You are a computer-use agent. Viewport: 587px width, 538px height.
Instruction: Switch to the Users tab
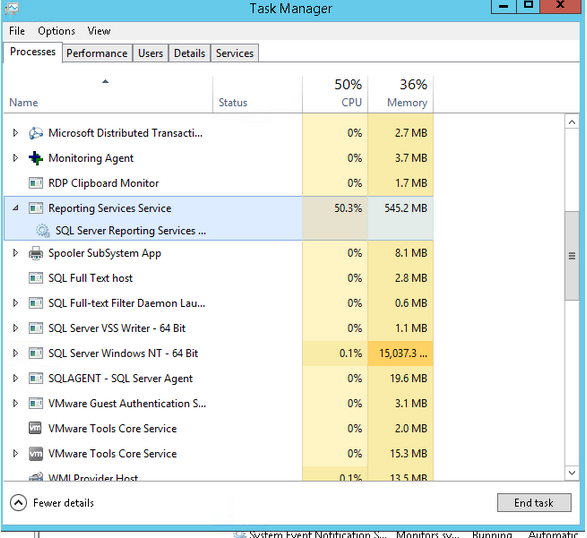pyautogui.click(x=150, y=53)
